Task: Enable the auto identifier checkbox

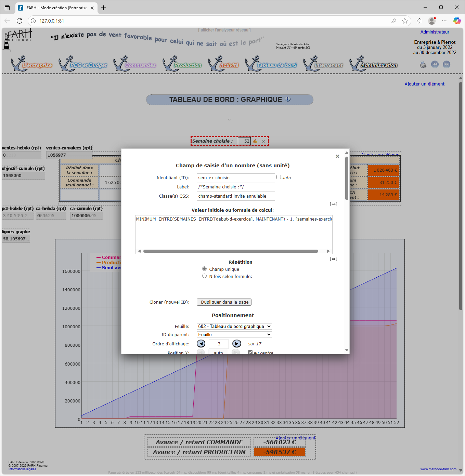Action: (279, 177)
